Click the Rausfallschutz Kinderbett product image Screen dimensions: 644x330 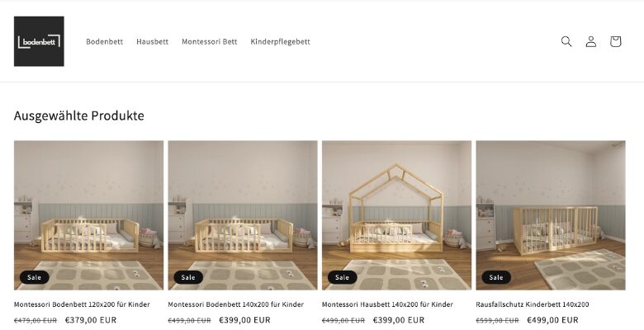tap(551, 215)
